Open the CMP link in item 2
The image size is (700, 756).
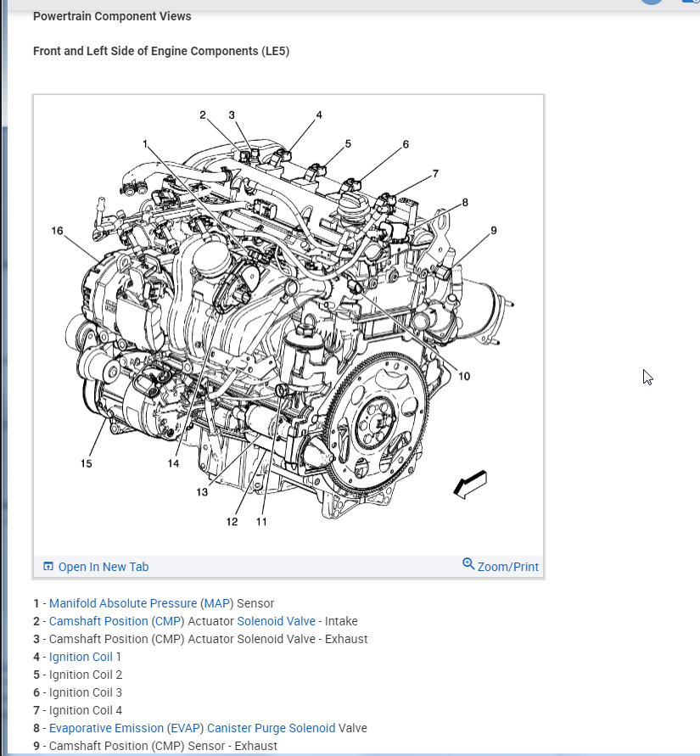pos(168,621)
